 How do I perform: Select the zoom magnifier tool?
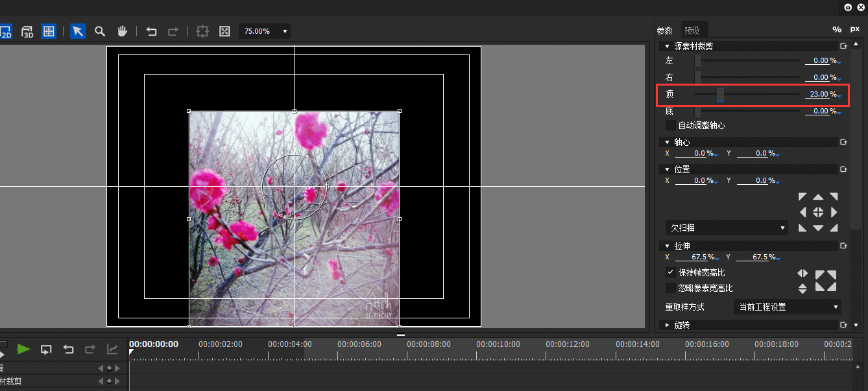pos(100,31)
